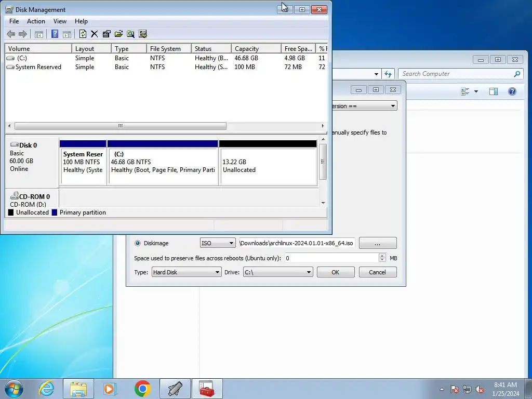Click the Open folder toolbar icon

coord(118,34)
